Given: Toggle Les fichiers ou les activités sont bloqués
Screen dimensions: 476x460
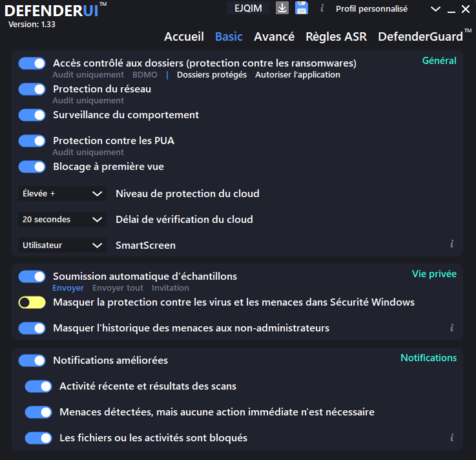Looking at the screenshot, I should (38, 438).
